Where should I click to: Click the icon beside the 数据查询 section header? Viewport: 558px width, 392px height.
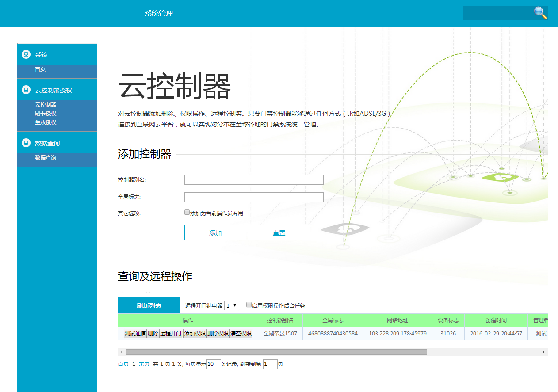pos(26,143)
